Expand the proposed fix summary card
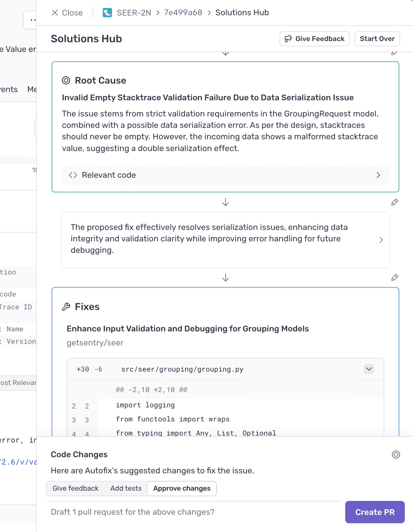 pyautogui.click(x=381, y=240)
